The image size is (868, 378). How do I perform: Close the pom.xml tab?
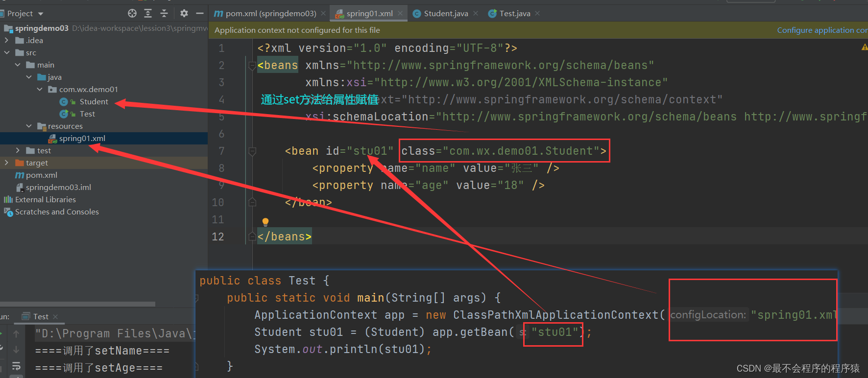coord(323,14)
